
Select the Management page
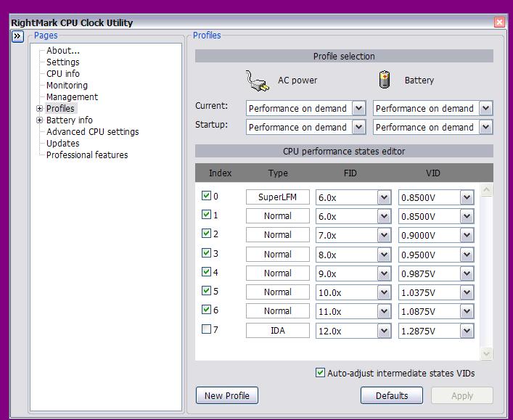tap(72, 96)
